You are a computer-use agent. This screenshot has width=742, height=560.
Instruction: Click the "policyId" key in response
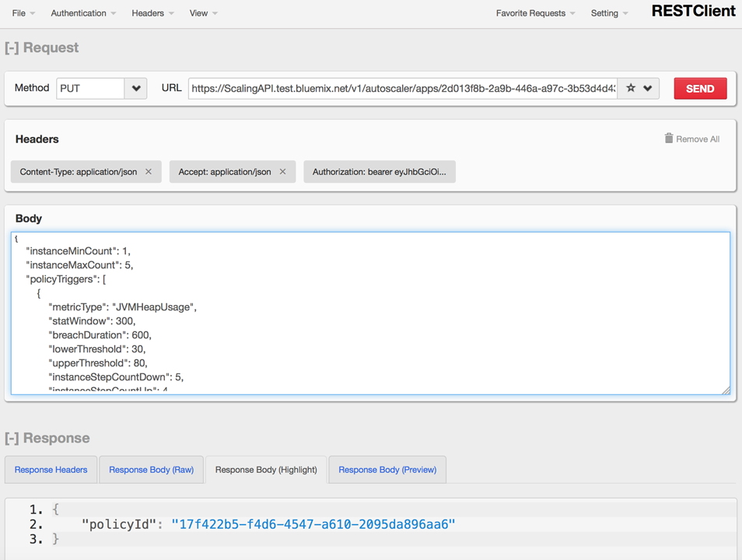[x=119, y=524]
